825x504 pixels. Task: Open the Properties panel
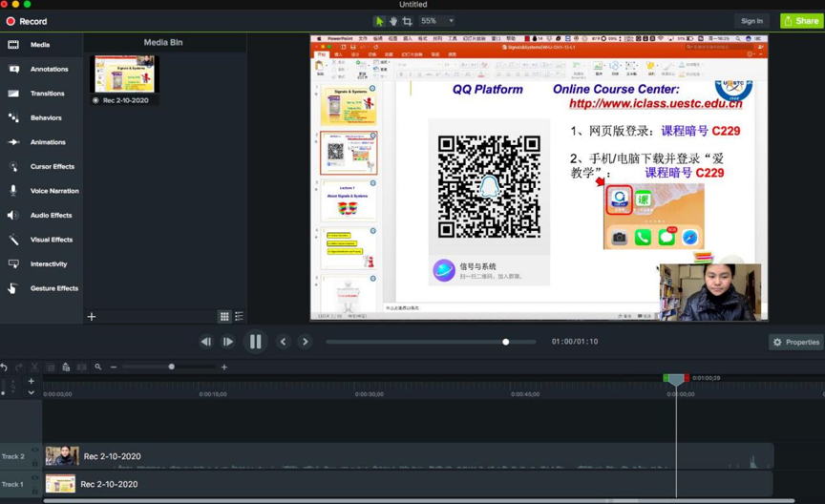[796, 342]
